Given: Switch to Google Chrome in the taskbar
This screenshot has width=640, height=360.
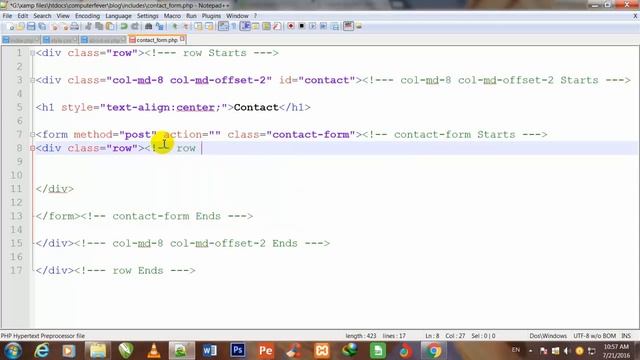Looking at the screenshot, I should 433,351.
